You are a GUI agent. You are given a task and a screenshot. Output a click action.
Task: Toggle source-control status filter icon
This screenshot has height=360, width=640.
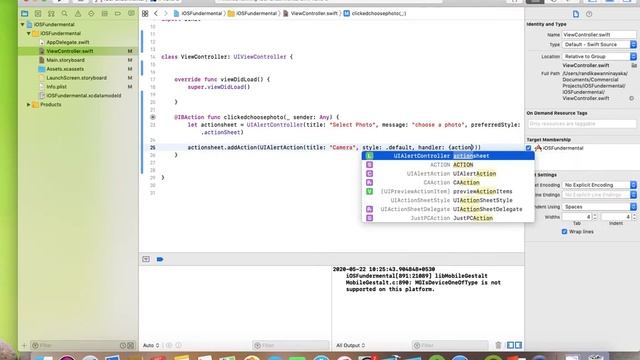pos(131,345)
